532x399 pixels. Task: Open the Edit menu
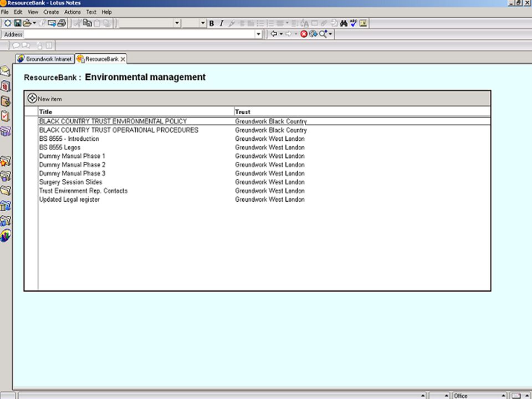[x=18, y=12]
